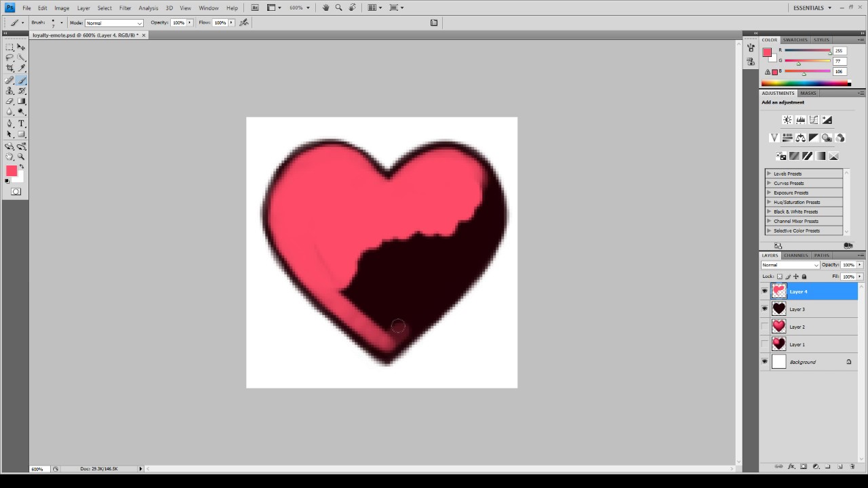
Task: Select the Move tool
Action: pyautogui.click(x=22, y=47)
